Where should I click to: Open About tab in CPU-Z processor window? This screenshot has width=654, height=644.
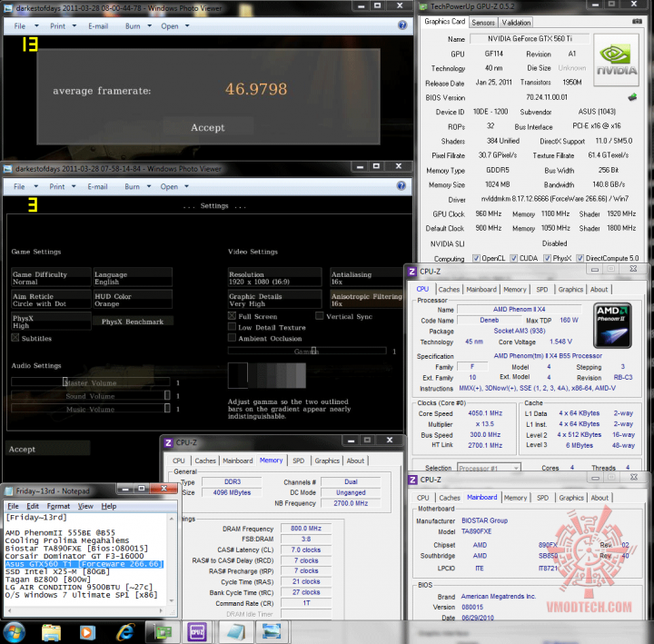pos(599,289)
